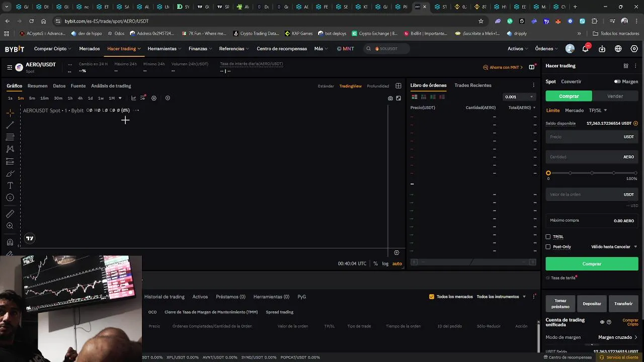The width and height of the screenshot is (644, 362).
Task: Open chart settings gear in timeframe bar
Action: pos(154,98)
